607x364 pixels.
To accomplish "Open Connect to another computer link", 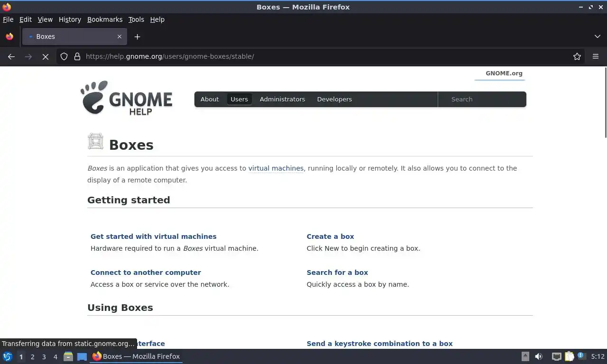I will (x=146, y=273).
